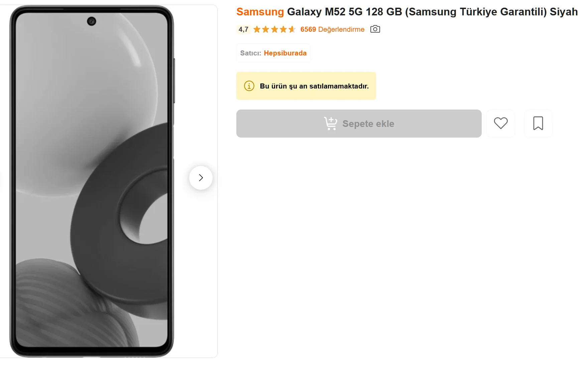Open the 6569 Değerlendirme reviews link
The image size is (588, 365).
click(x=332, y=29)
